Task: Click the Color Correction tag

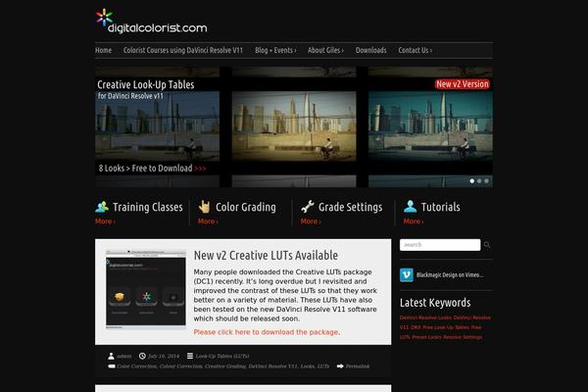Action: 136,367
